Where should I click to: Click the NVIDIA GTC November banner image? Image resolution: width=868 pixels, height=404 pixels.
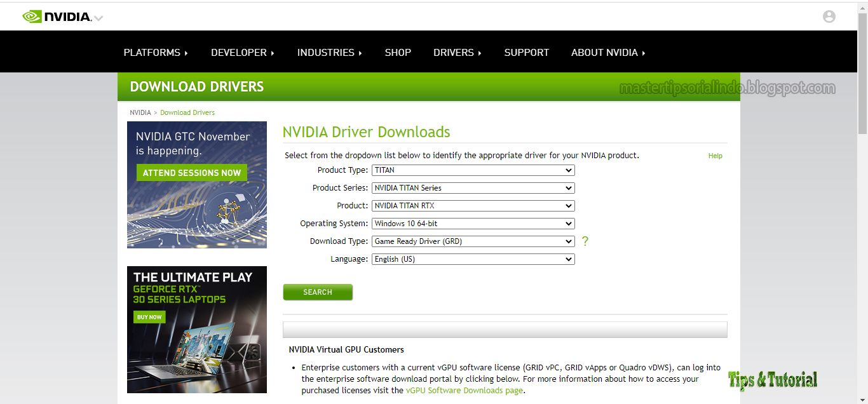(x=197, y=184)
